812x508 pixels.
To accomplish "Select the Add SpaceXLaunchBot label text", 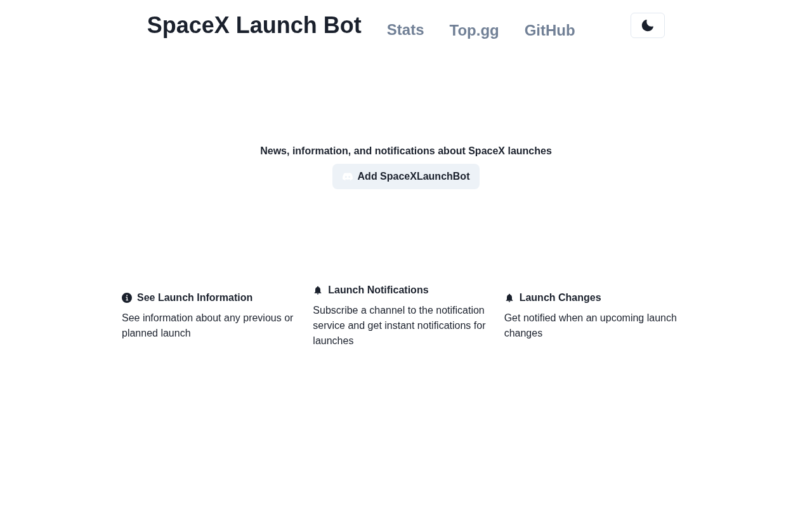I will (414, 177).
